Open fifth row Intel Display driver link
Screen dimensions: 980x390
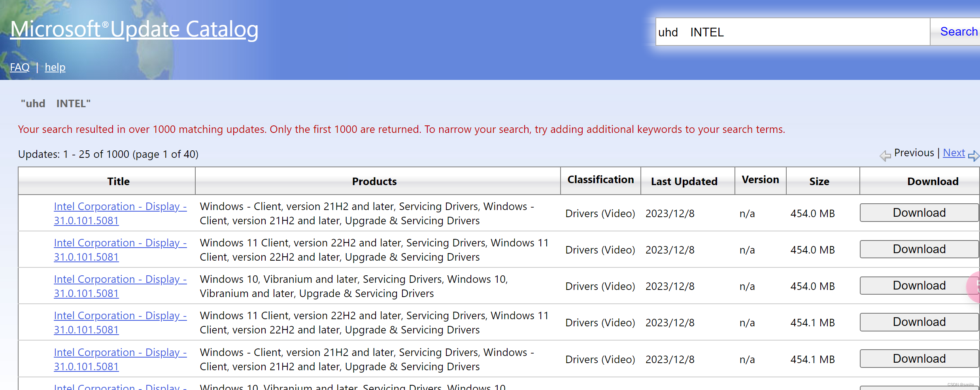[120, 360]
